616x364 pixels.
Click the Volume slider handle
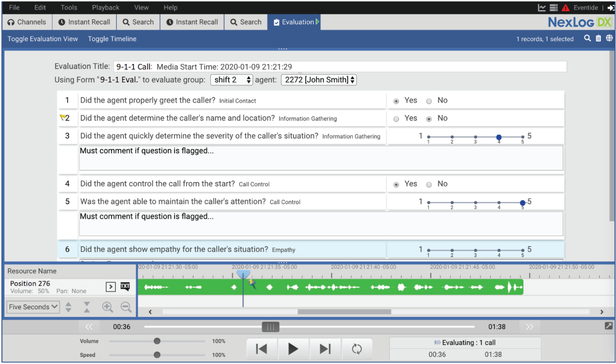(157, 341)
